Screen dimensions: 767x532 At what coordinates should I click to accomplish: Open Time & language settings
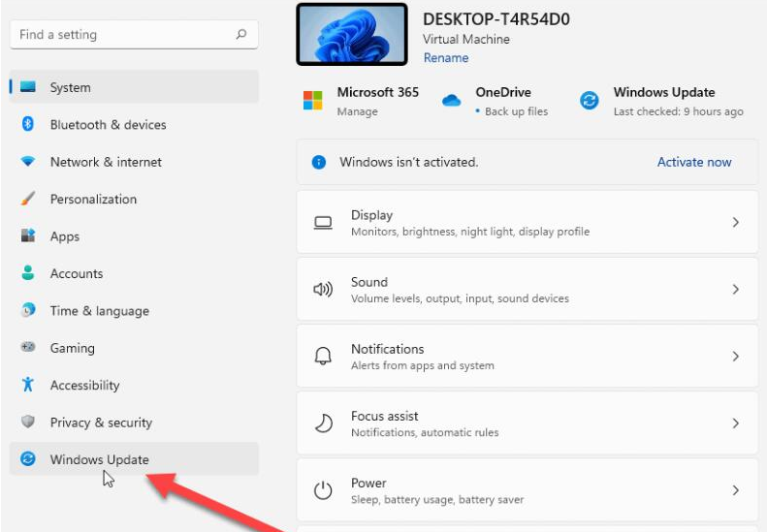tap(99, 311)
